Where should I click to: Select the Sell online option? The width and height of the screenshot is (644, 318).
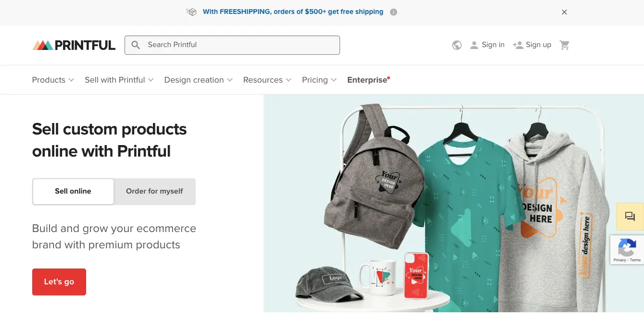(73, 191)
